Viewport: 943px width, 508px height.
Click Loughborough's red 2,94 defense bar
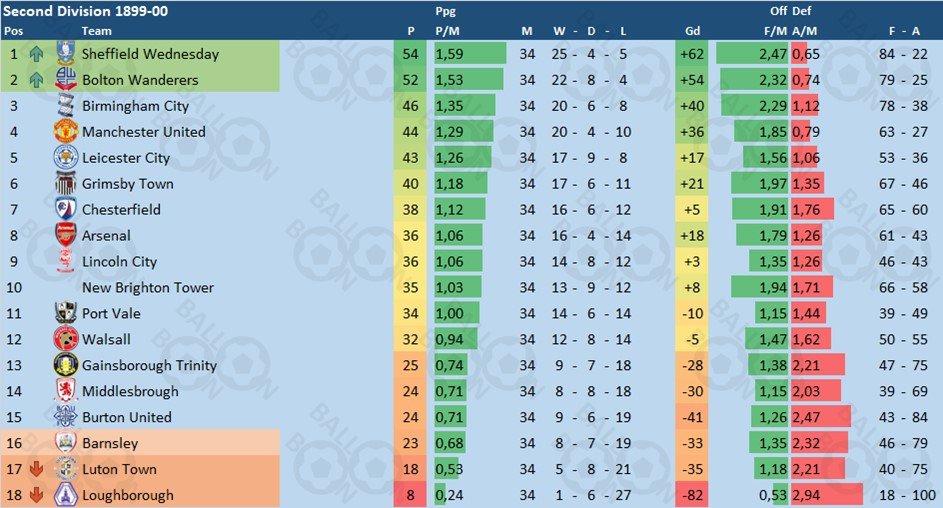[827, 495]
